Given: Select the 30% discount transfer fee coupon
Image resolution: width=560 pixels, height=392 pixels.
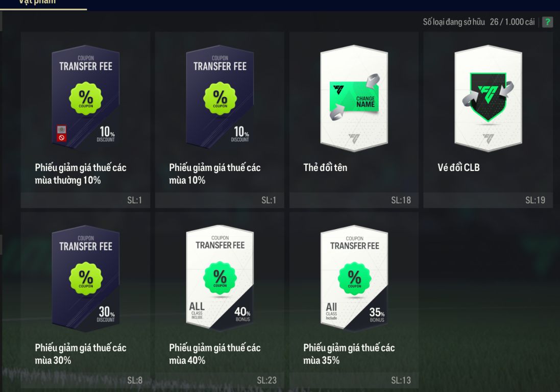Looking at the screenshot, I should click(86, 279).
